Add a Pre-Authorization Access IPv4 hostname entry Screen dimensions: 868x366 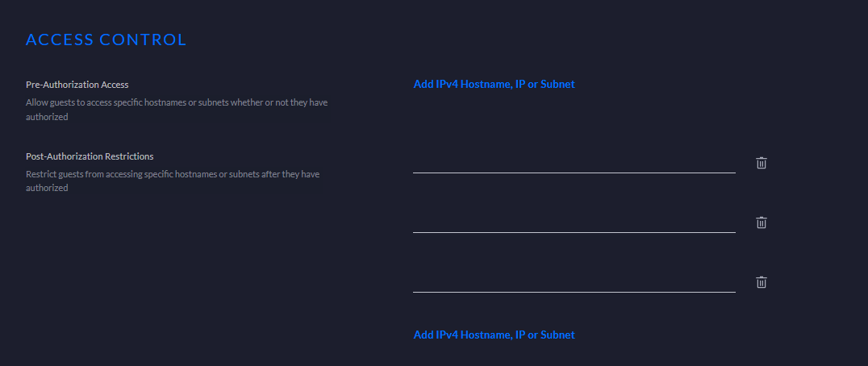[x=494, y=84]
